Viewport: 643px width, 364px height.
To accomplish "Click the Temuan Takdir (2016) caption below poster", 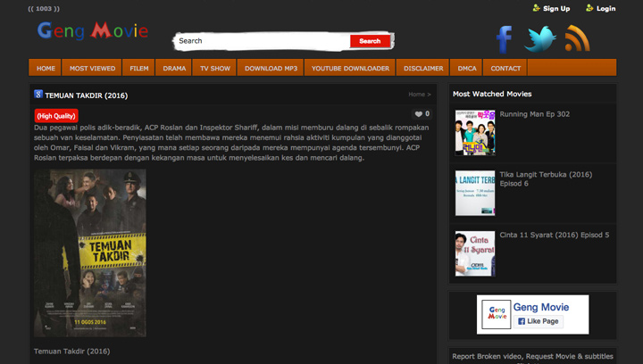I will (x=71, y=352).
